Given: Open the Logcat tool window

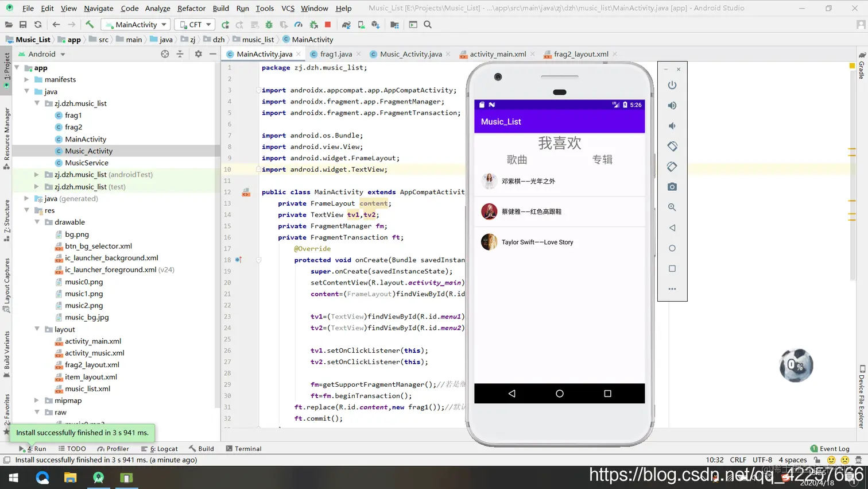Looking at the screenshot, I should tap(160, 449).
